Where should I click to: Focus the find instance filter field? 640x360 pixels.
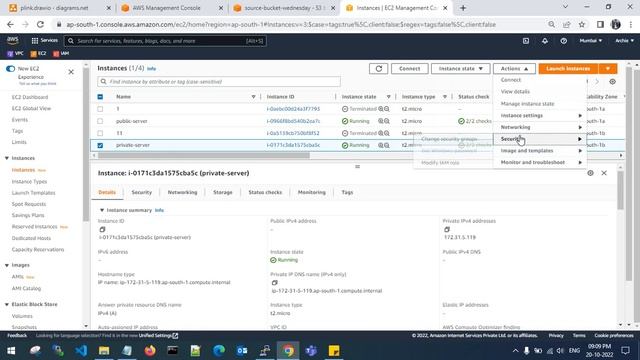coord(219,82)
